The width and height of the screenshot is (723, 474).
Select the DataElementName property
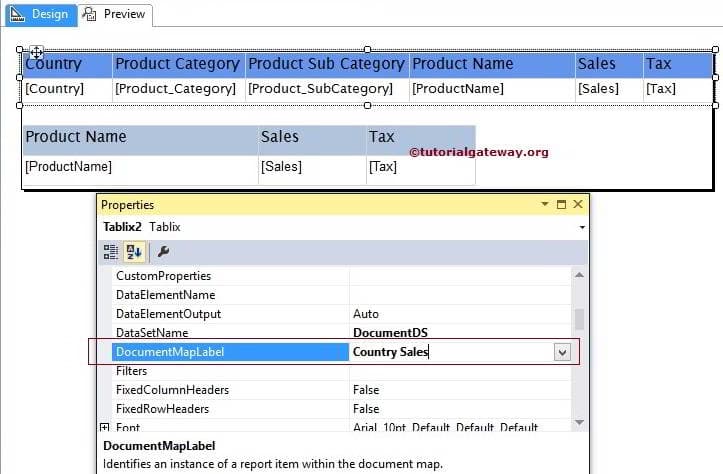(231, 295)
